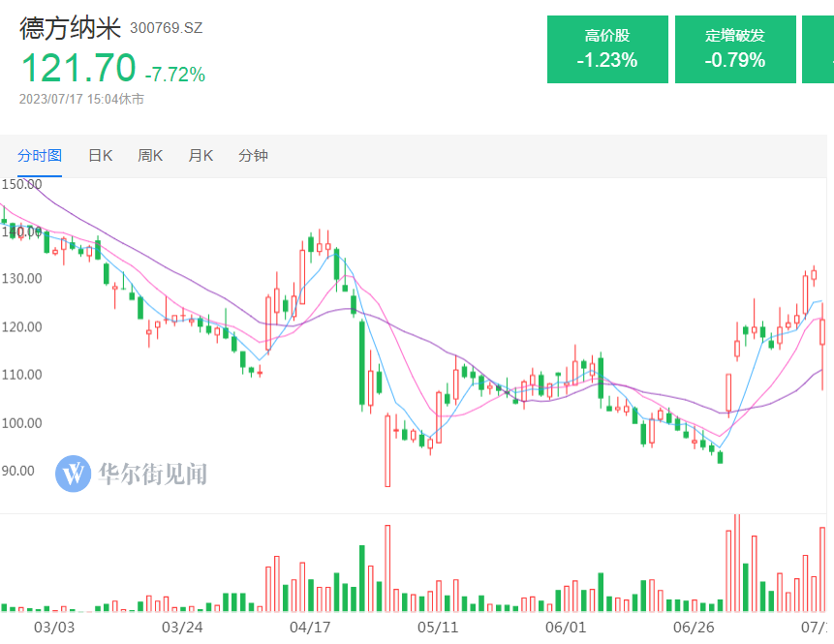Select the 周K chart tab
This screenshot has height=644, width=834.
pyautogui.click(x=150, y=155)
